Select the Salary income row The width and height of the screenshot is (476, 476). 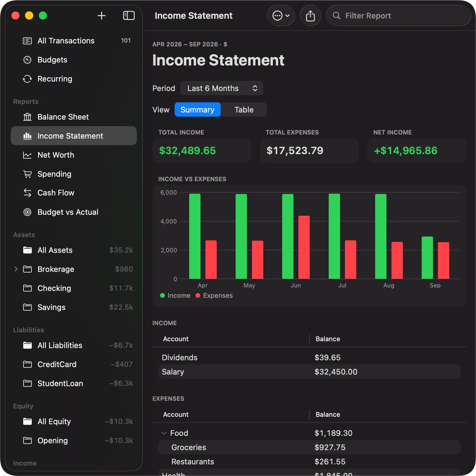[x=309, y=372]
